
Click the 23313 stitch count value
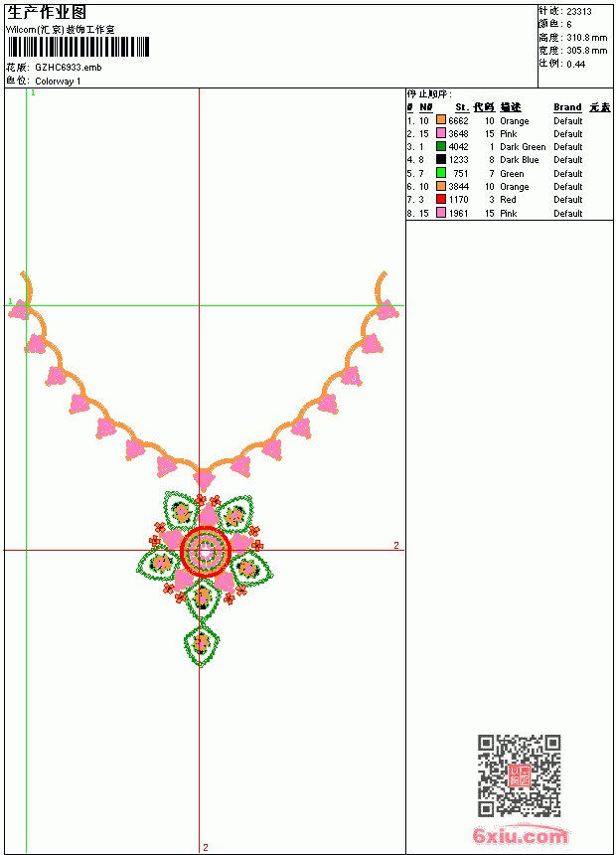(579, 11)
